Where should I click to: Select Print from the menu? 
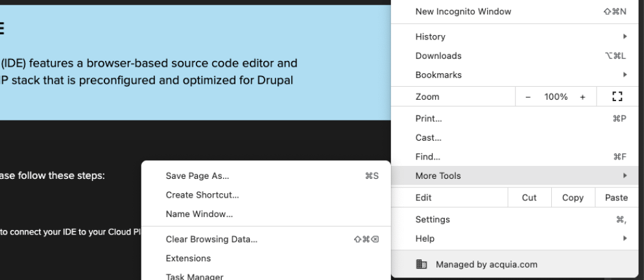tap(429, 119)
